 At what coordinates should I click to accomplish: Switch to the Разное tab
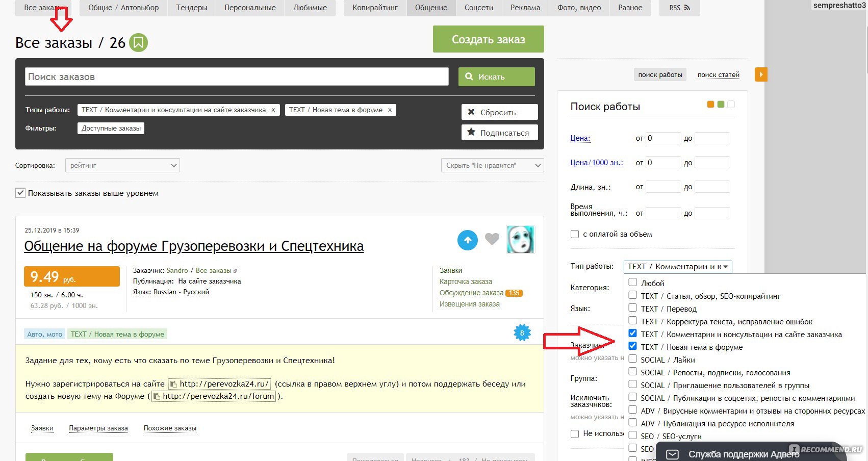(x=630, y=8)
